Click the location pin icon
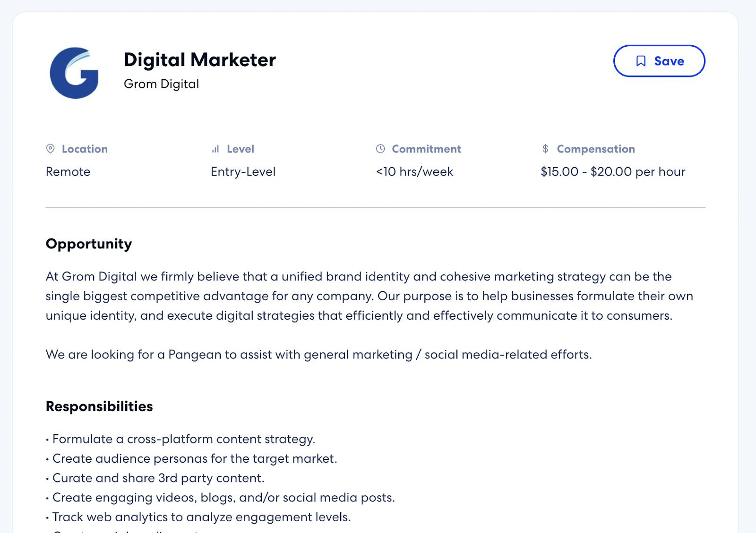Image resolution: width=756 pixels, height=533 pixels. [50, 149]
